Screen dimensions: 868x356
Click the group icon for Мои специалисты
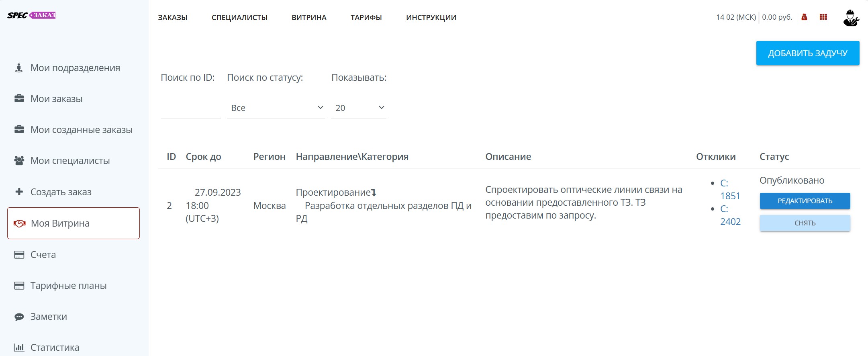click(19, 161)
